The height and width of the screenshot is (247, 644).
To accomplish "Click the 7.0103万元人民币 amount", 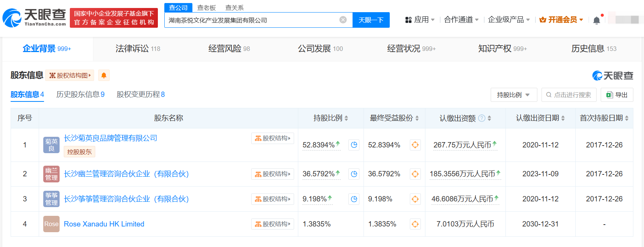I will (465, 224).
